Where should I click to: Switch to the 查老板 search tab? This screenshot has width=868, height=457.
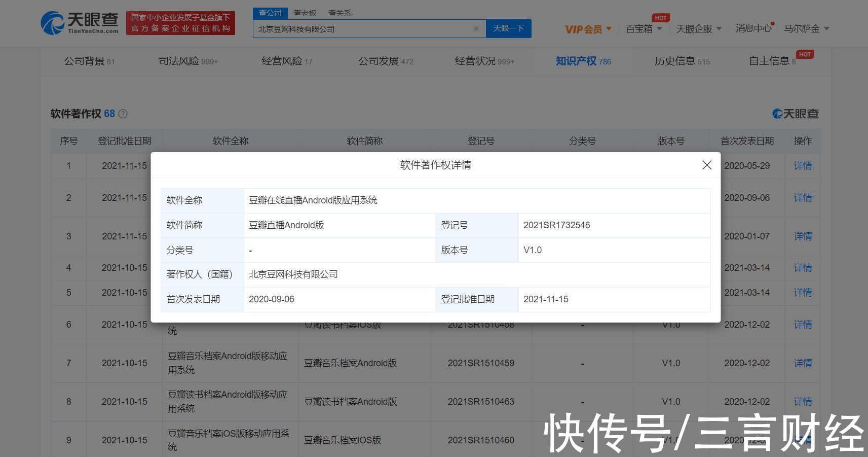click(x=305, y=13)
